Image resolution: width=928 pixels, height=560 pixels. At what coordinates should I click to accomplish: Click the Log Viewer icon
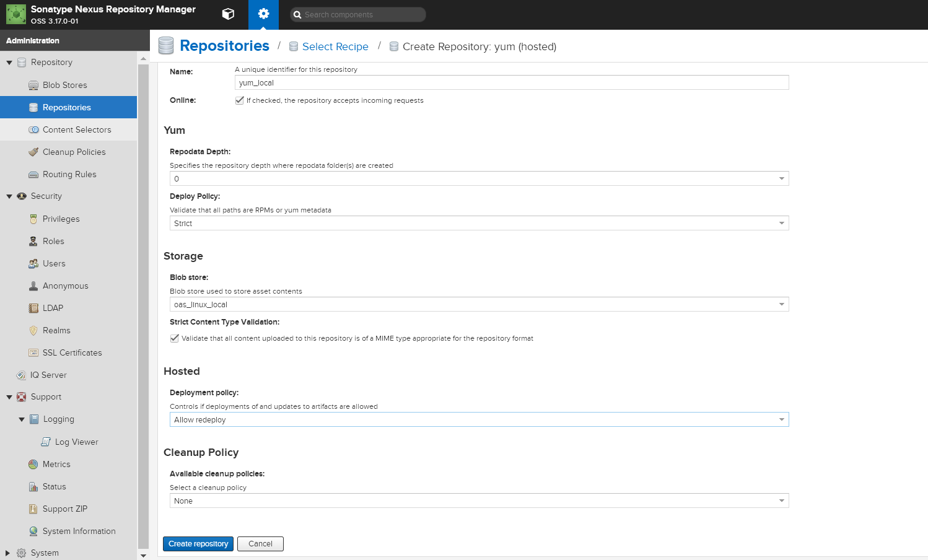[46, 442]
